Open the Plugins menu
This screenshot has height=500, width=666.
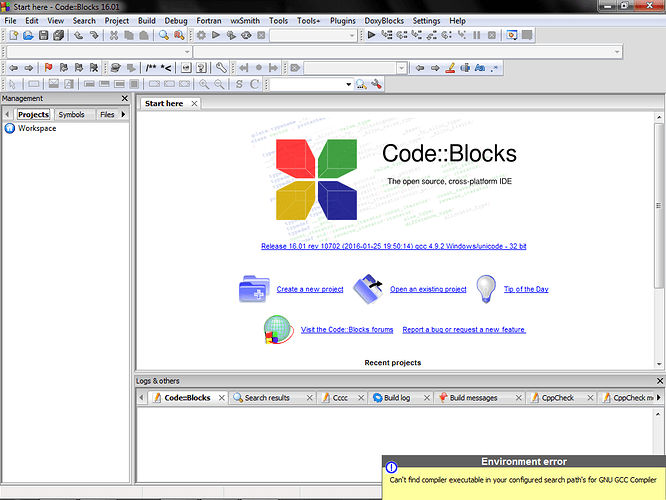(343, 21)
